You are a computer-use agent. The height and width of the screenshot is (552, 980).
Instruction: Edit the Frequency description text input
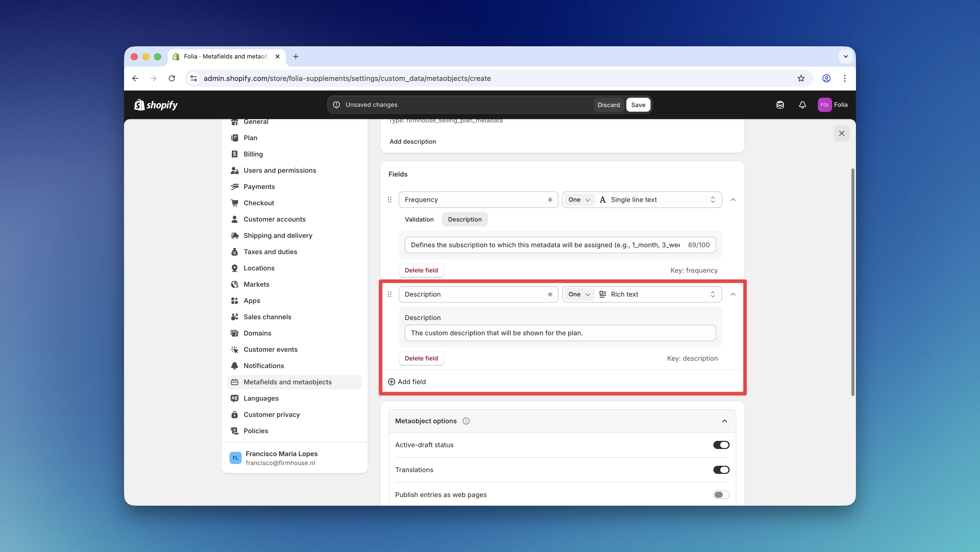point(560,245)
